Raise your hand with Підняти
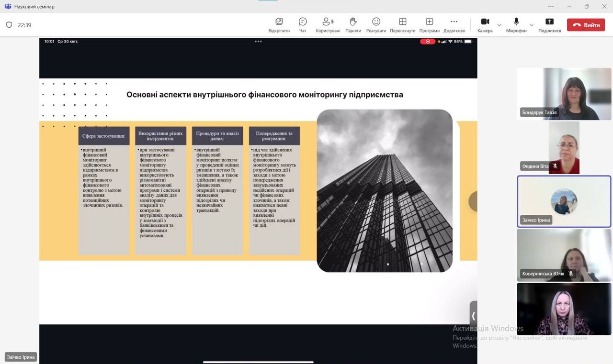 tap(353, 25)
